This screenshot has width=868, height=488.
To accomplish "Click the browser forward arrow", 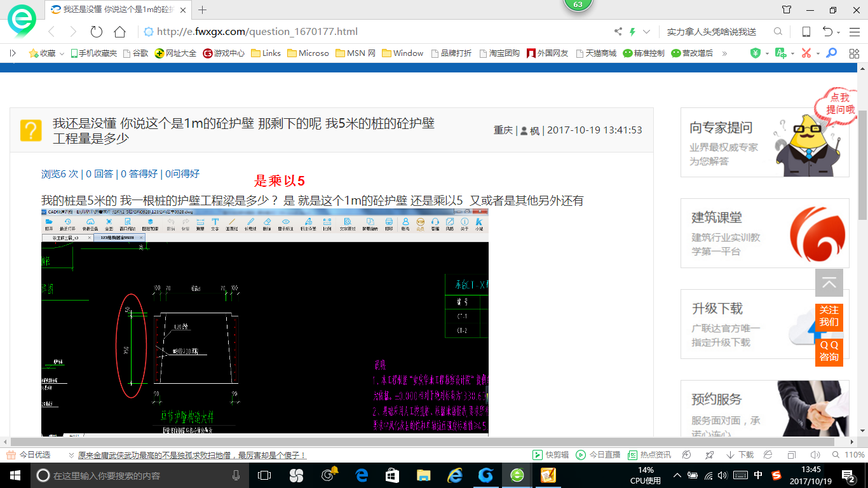I will pos(73,32).
